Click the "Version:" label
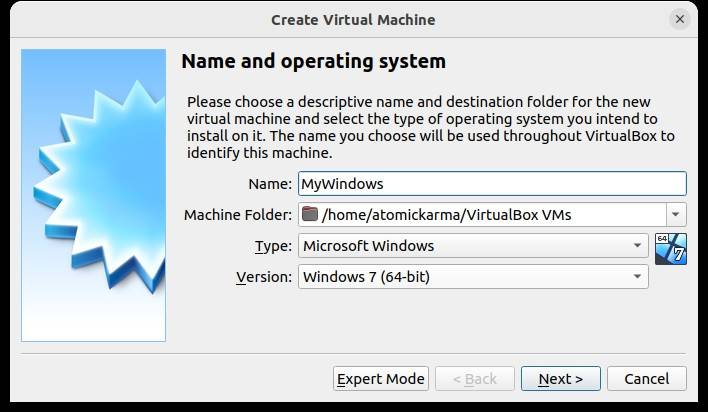 click(x=264, y=276)
